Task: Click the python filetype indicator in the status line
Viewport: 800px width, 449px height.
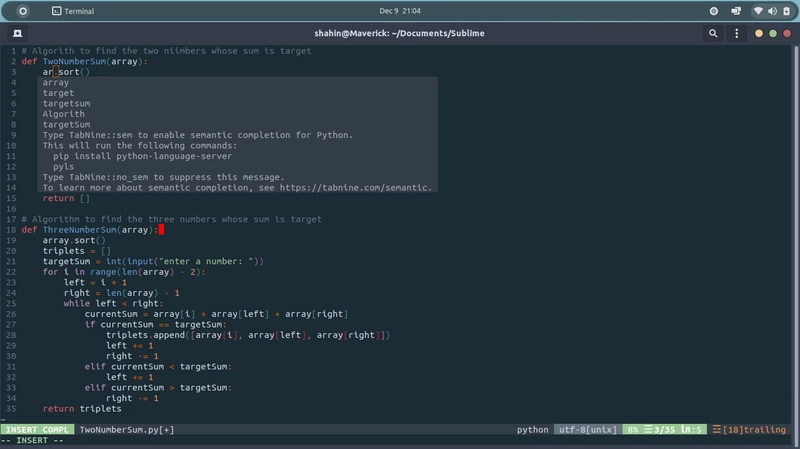Action: pyautogui.click(x=532, y=430)
